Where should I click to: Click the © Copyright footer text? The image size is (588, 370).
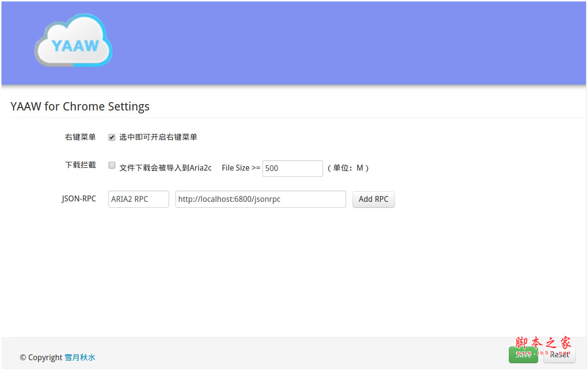click(41, 357)
